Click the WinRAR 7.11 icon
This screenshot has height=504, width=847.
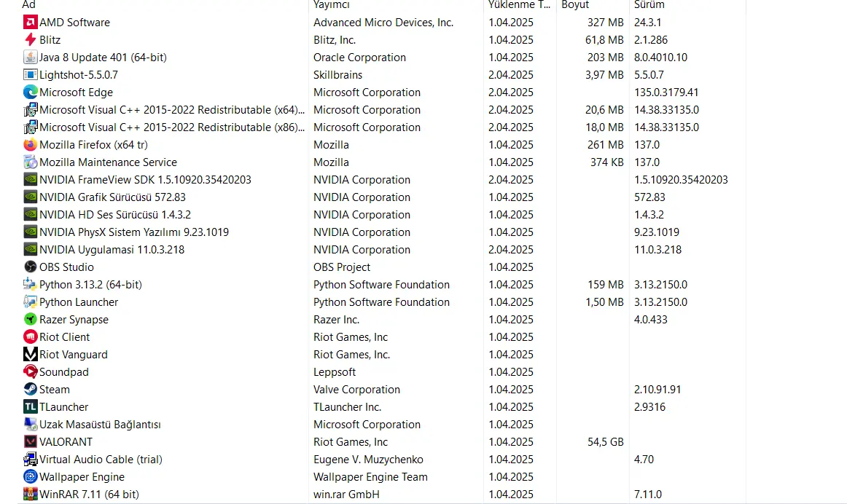pyautogui.click(x=31, y=495)
